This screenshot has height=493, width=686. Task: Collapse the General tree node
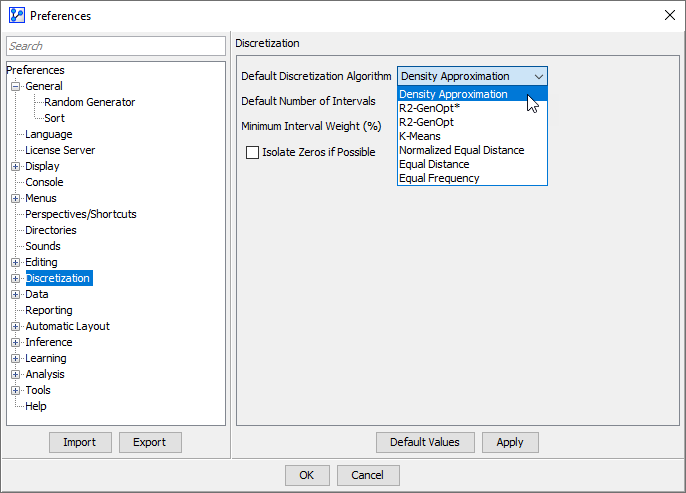coord(16,87)
